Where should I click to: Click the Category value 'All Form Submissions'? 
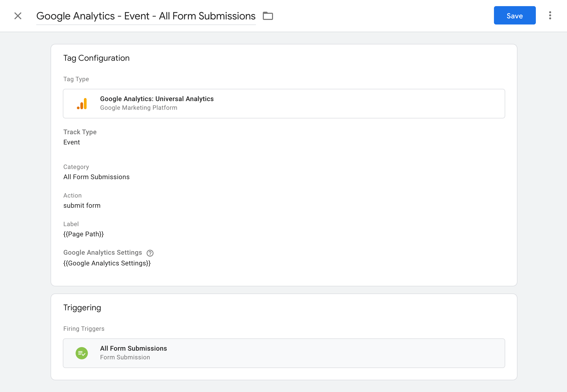point(96,177)
